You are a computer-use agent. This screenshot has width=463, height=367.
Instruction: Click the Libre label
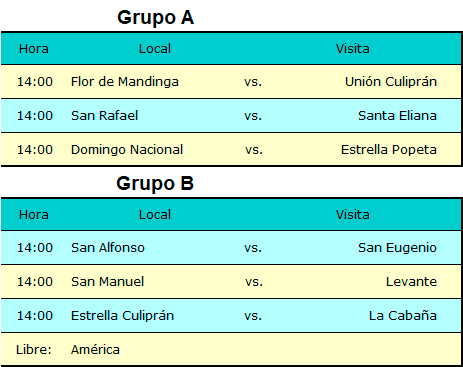(x=33, y=350)
